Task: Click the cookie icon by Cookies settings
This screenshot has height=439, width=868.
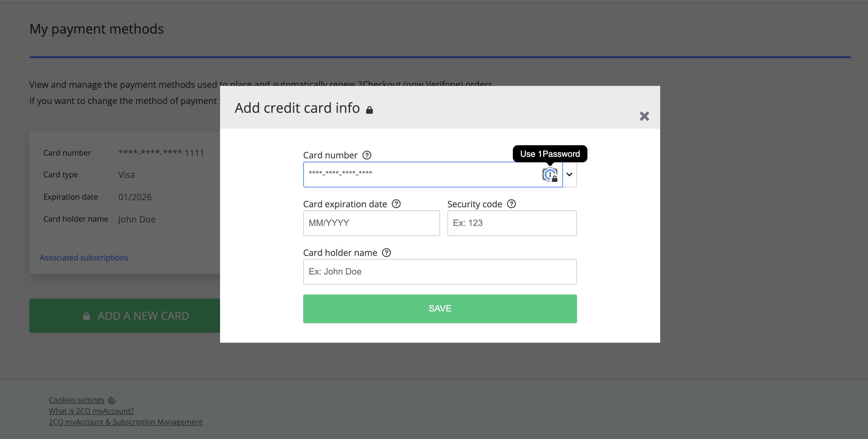Action: point(112,400)
